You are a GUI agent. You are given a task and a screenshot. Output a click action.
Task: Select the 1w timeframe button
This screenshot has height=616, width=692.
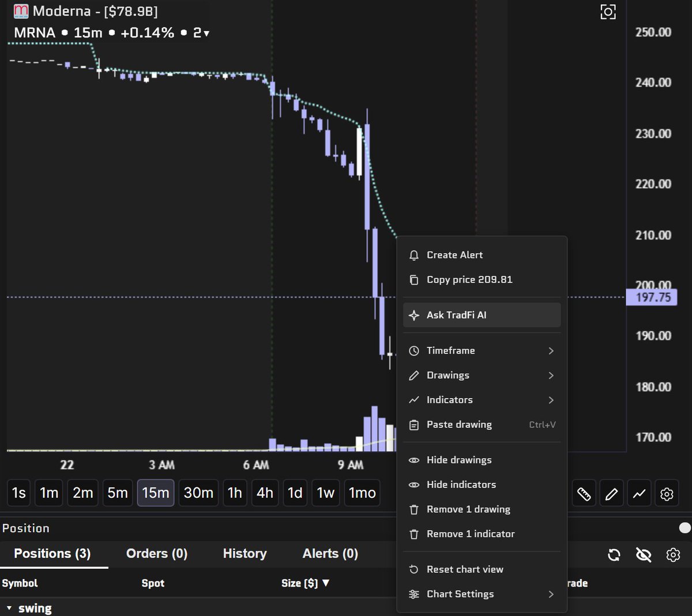(x=326, y=493)
